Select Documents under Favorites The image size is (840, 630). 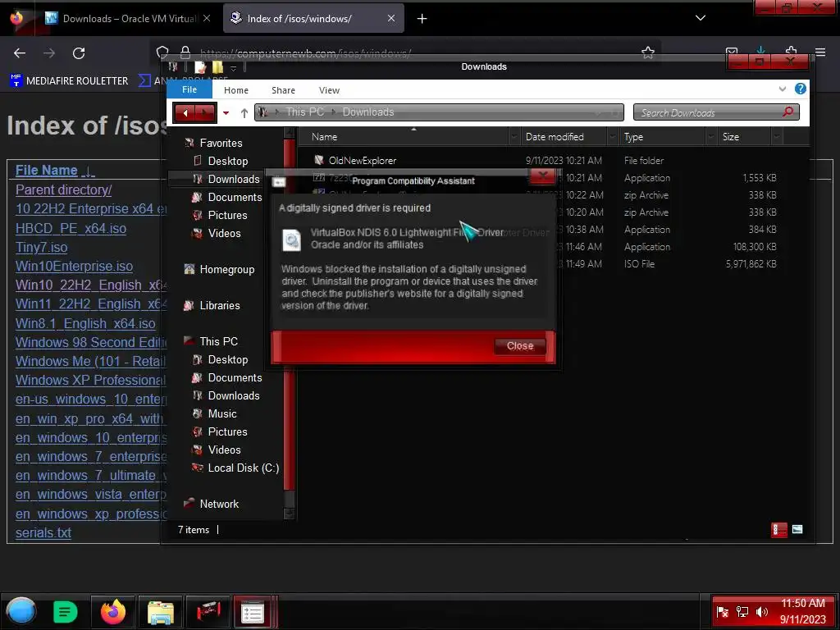(x=235, y=197)
